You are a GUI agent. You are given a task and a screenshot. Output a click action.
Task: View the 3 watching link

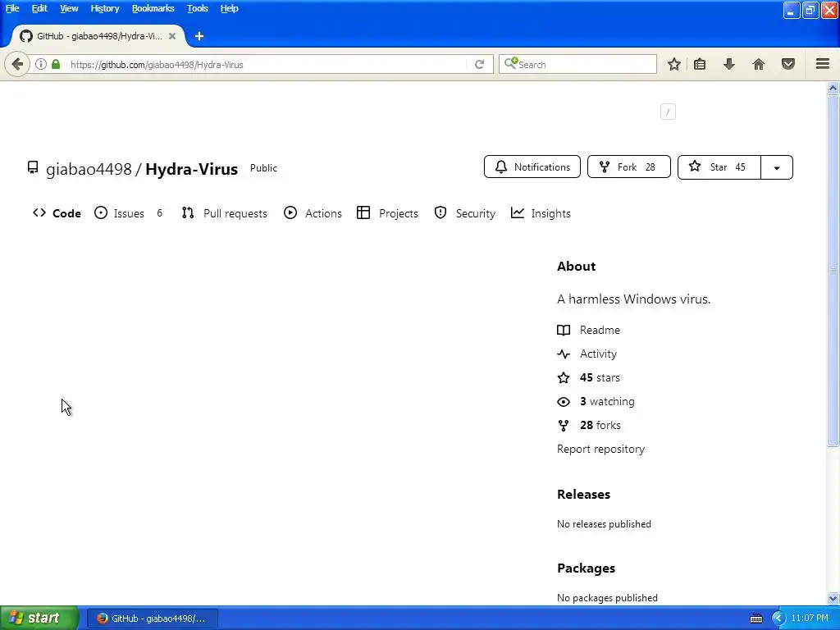point(596,401)
